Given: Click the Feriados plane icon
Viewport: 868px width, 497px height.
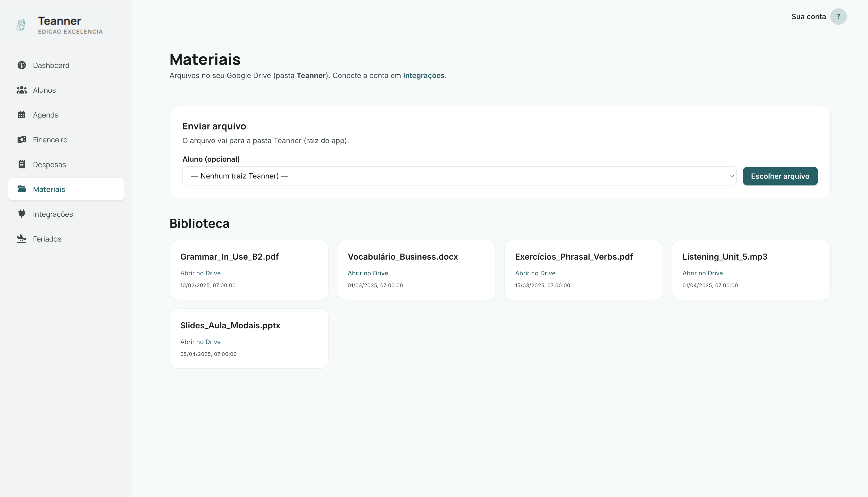Looking at the screenshot, I should (x=21, y=239).
